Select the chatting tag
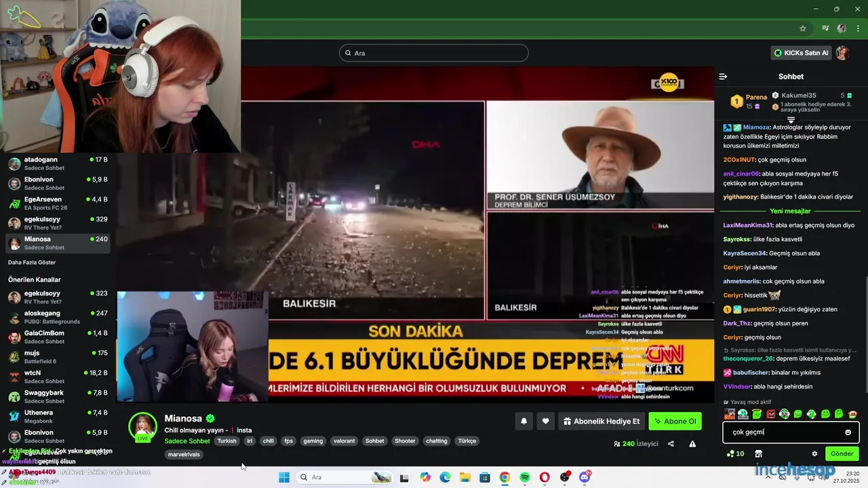 point(437,441)
